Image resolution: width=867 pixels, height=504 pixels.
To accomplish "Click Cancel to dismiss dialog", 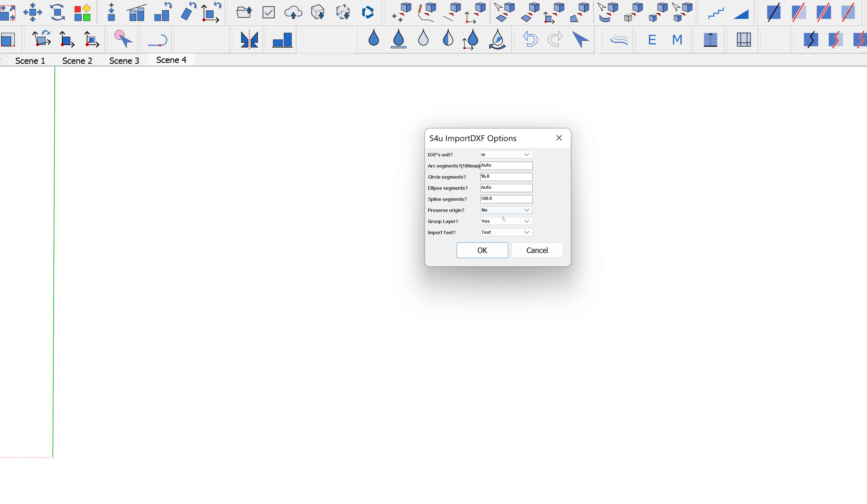I will tap(537, 250).
